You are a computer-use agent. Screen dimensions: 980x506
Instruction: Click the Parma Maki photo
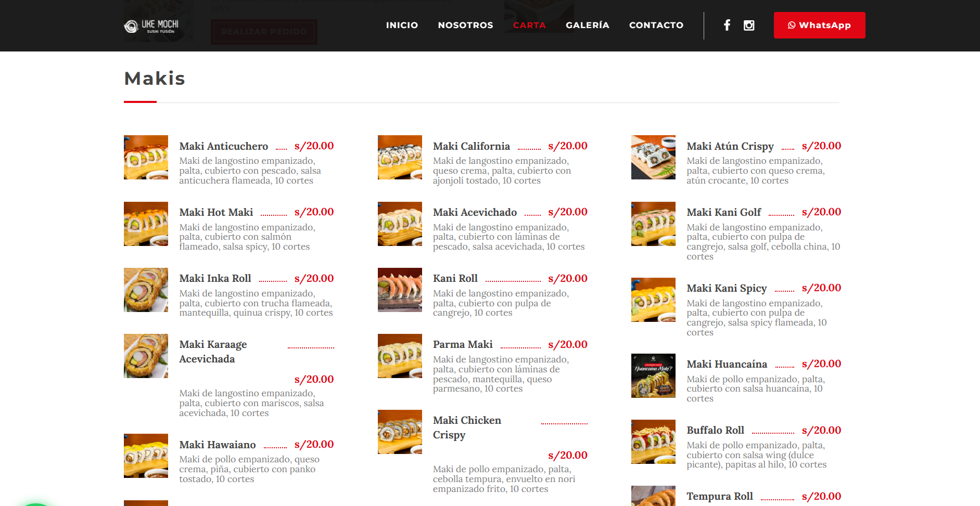[x=400, y=356]
